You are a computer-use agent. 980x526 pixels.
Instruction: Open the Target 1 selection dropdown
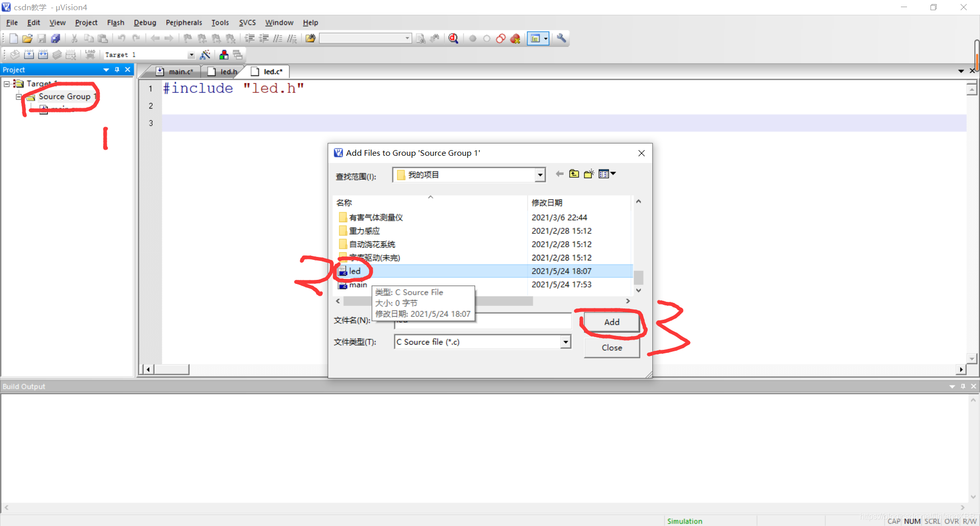click(x=191, y=55)
